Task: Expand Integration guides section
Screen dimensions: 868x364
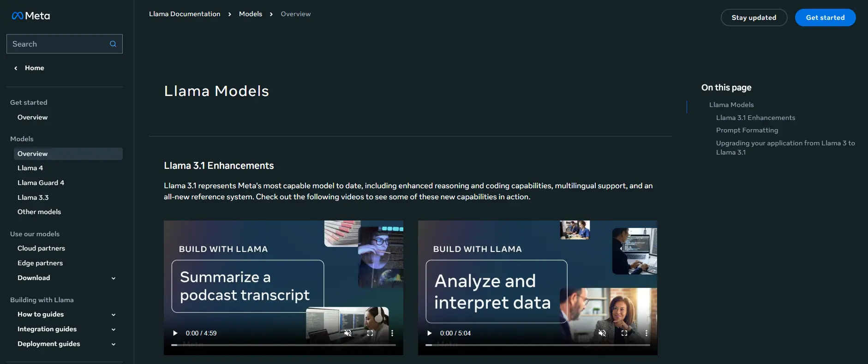Action: [x=114, y=329]
